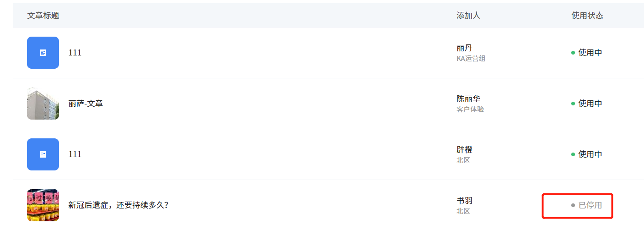The image size is (644, 230).
Task: Select the contributor name 书羽
Action: click(464, 201)
